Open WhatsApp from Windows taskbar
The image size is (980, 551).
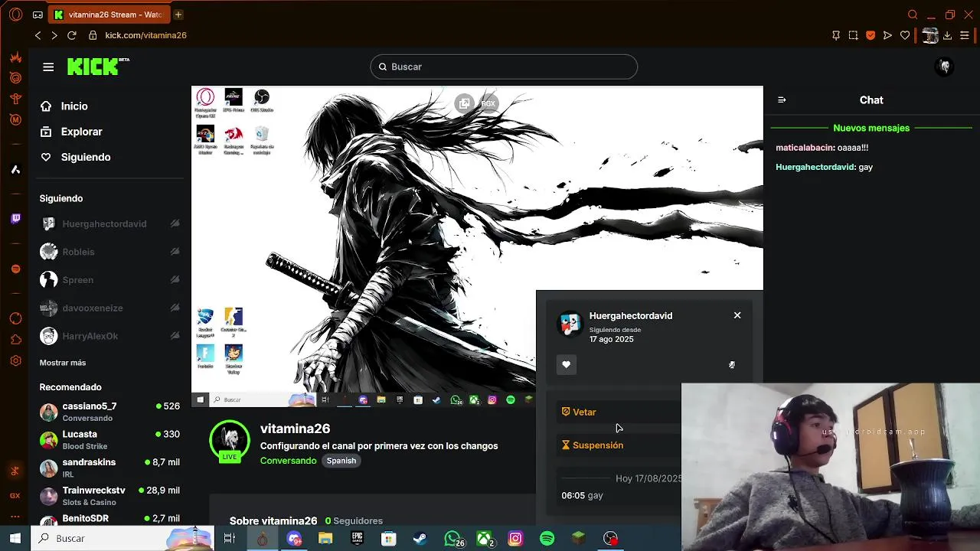pos(453,539)
